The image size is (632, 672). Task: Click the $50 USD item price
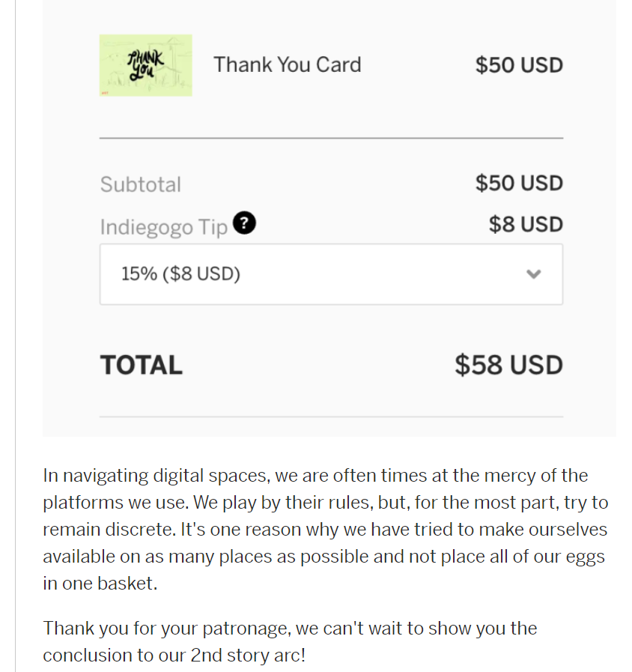[518, 65]
